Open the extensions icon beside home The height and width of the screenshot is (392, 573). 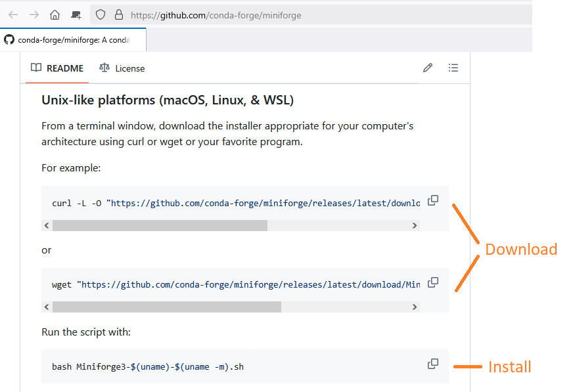[x=76, y=15]
